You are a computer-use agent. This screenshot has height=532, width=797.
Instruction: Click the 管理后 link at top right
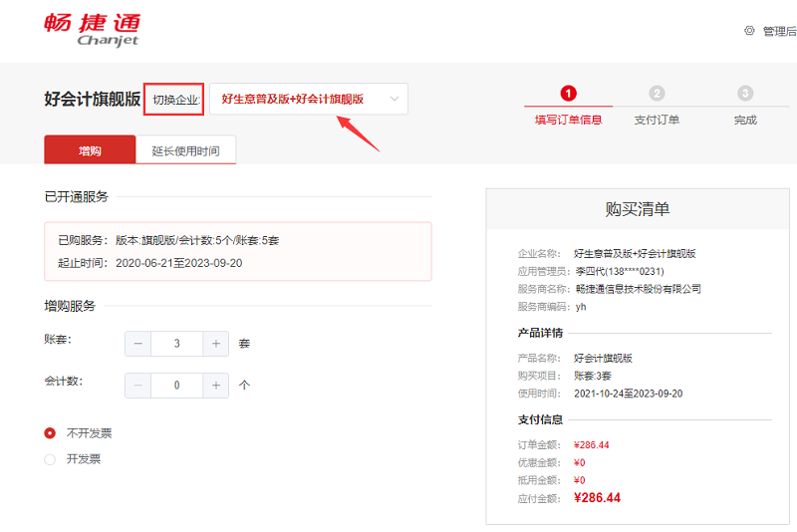click(x=780, y=31)
